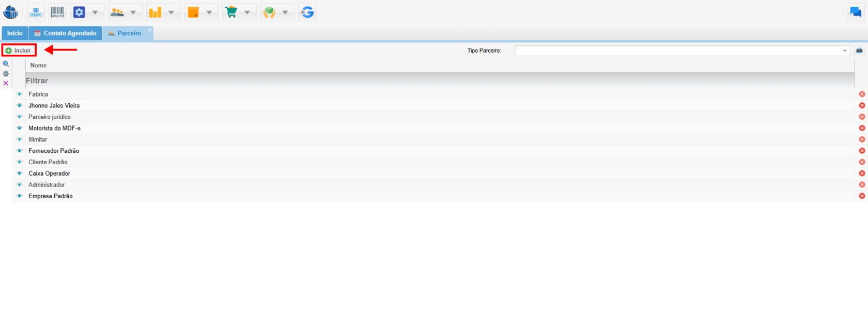Open the Tipo Parceiro dropdown
Viewport: 868px width, 332px height.
click(845, 51)
